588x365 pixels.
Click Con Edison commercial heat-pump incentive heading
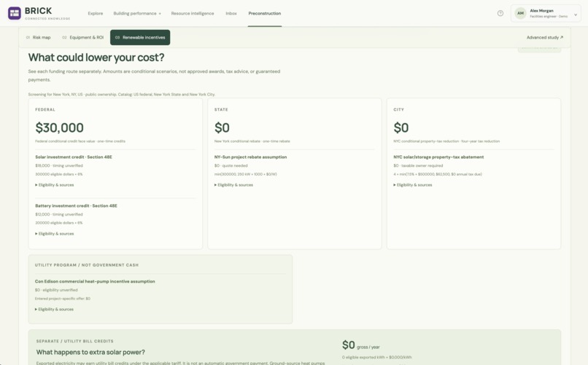95,281
